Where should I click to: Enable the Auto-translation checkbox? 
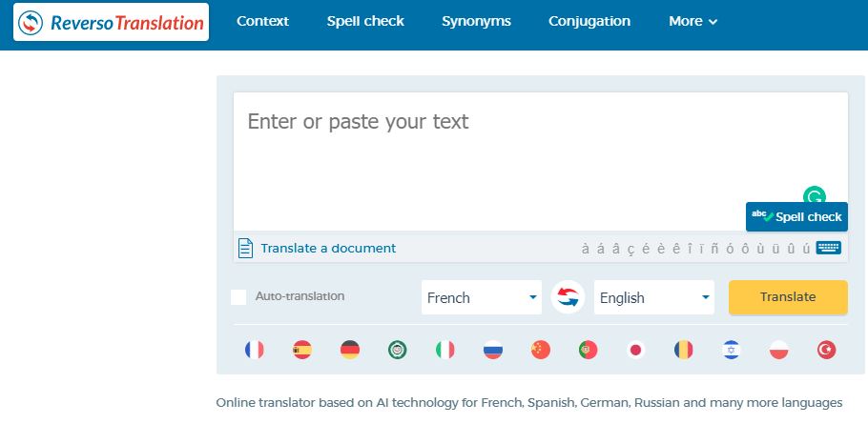click(x=238, y=297)
